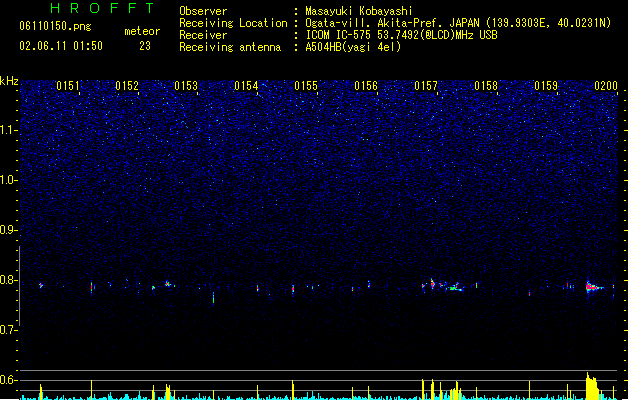Click the HROFFT title text
Image resolution: width=629 pixels, height=400 pixels.
(102, 8)
